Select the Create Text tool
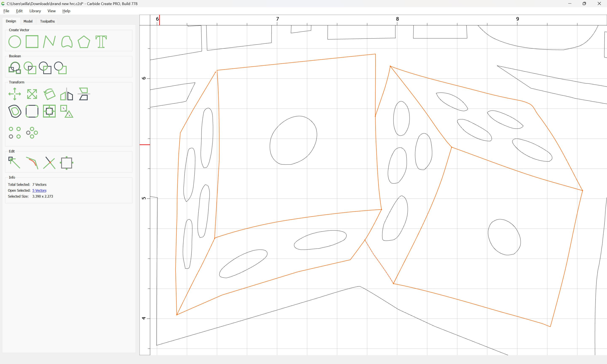This screenshot has width=607, height=364. pyautogui.click(x=101, y=41)
